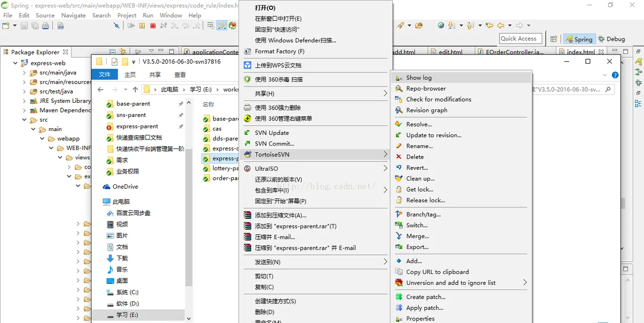Switch to the 主页 ribbon tab
This screenshot has width=644, height=323.
[x=130, y=74]
